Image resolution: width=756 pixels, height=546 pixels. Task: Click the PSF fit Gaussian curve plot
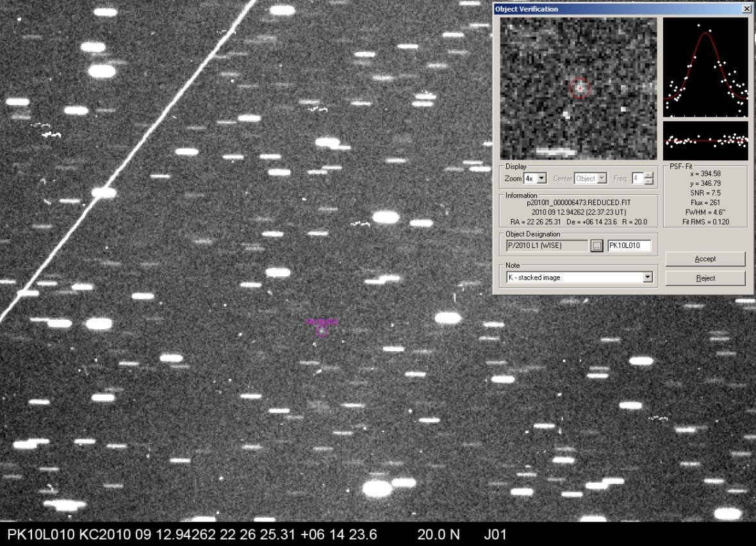(x=705, y=67)
